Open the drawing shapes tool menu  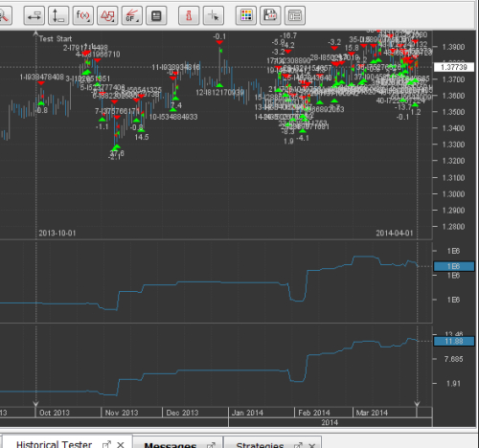coord(107,15)
